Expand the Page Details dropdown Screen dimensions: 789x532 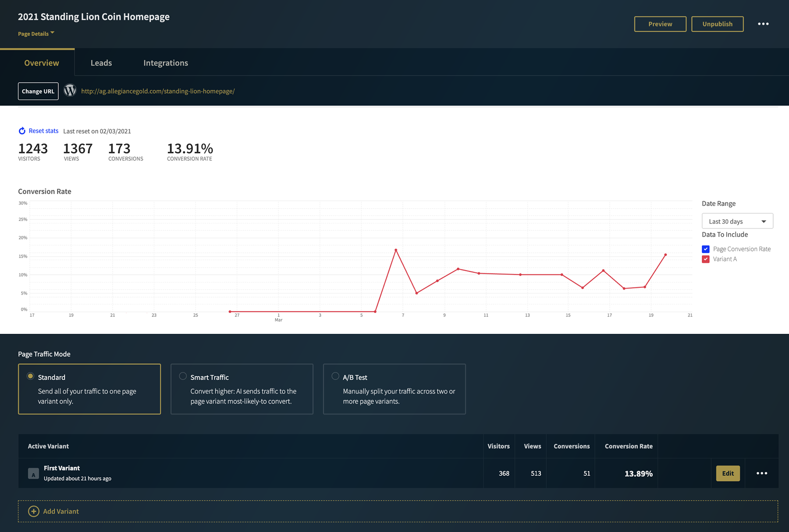[36, 34]
